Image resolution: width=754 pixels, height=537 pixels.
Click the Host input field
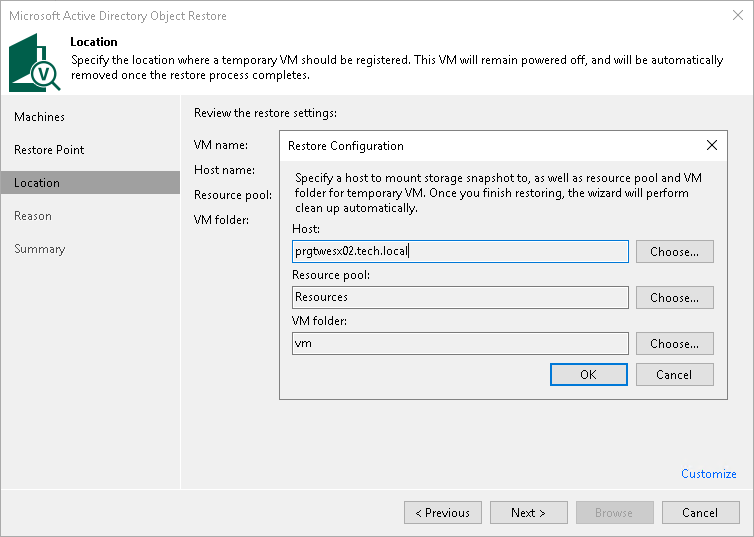pos(460,251)
